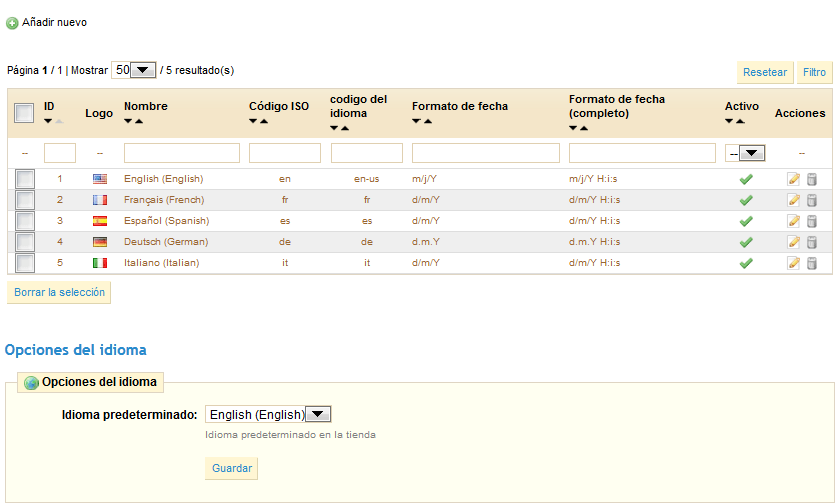The width and height of the screenshot is (838, 504).
Task: Toggle active status of Italiano
Action: coord(746,263)
